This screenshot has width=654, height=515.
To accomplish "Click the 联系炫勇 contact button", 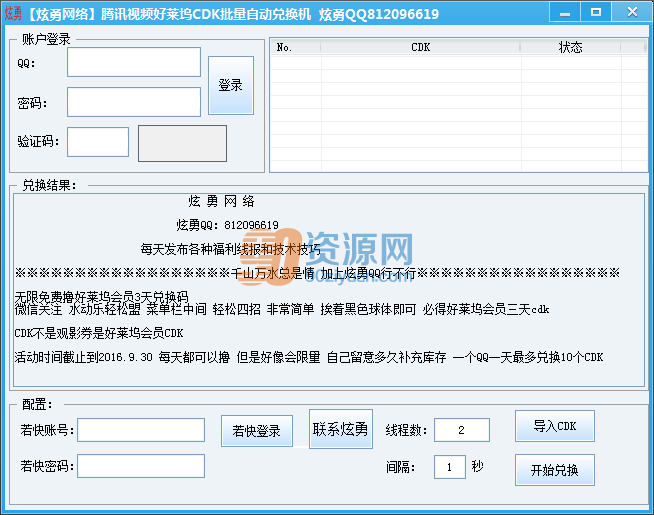I will [x=341, y=429].
